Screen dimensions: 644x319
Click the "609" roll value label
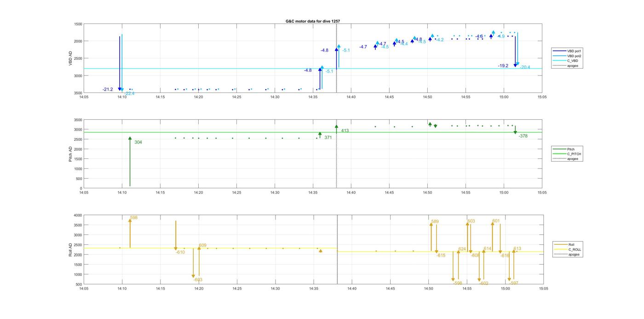202,245
